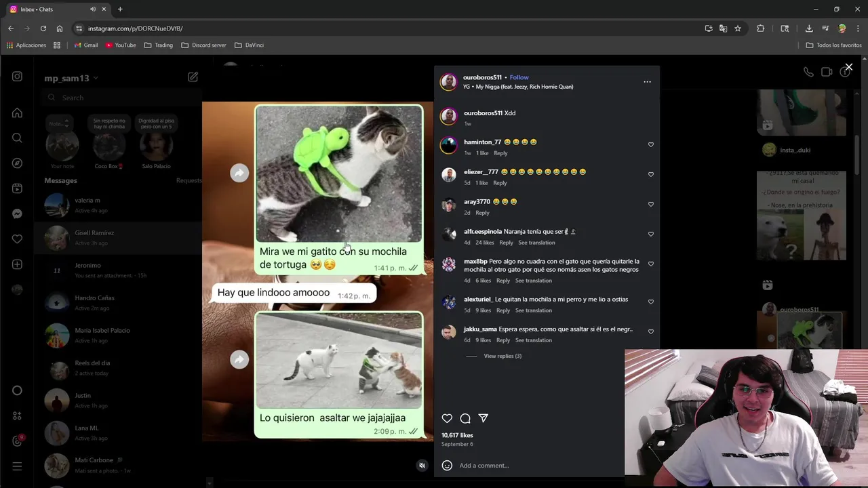The height and width of the screenshot is (488, 868).
Task: See translation of max8bp's comment
Action: pos(533,281)
